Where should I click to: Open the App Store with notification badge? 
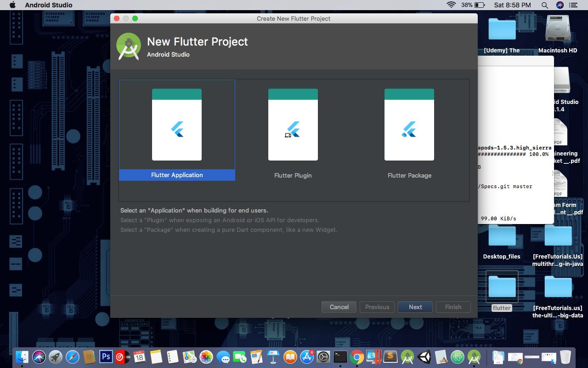[x=307, y=356]
